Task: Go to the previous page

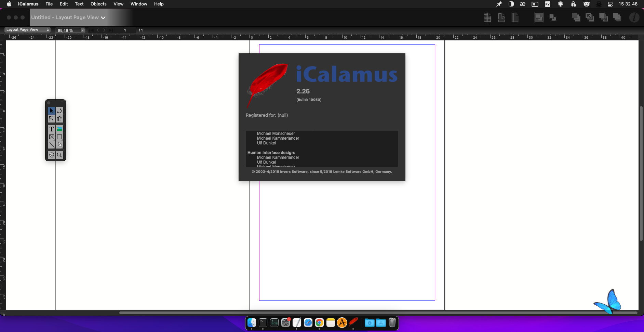Action: pyautogui.click(x=98, y=30)
